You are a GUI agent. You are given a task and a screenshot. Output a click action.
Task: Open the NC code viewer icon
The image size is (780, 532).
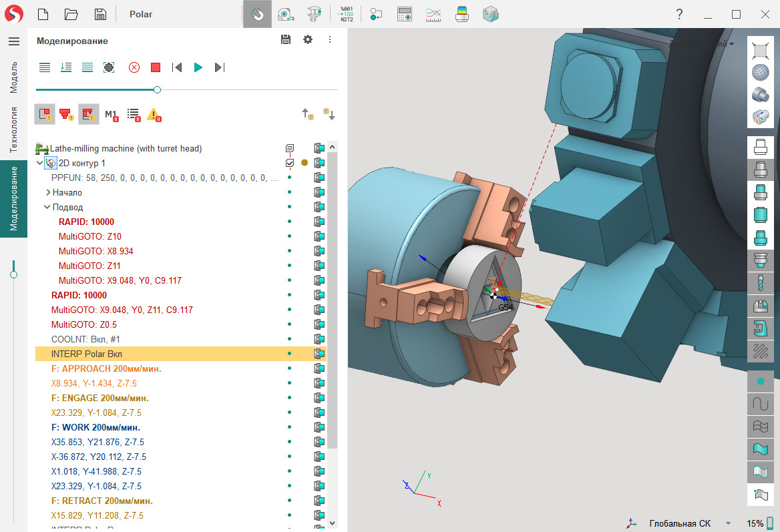347,14
